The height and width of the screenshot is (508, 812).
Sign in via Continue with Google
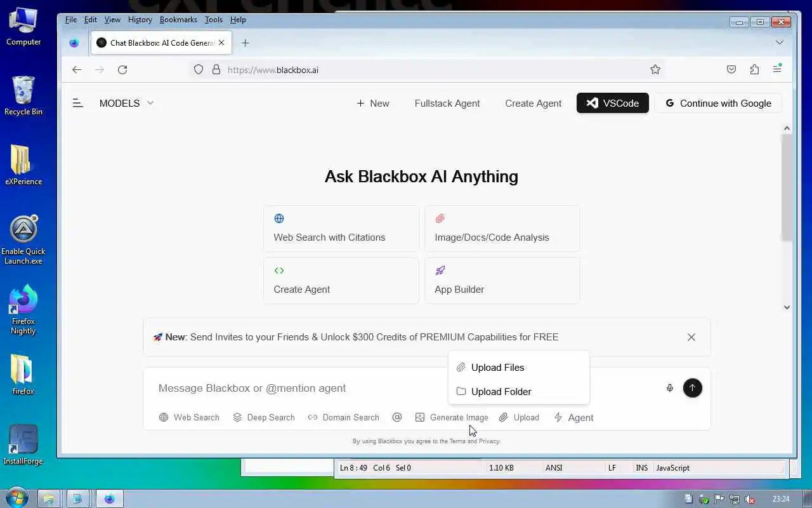click(x=718, y=103)
